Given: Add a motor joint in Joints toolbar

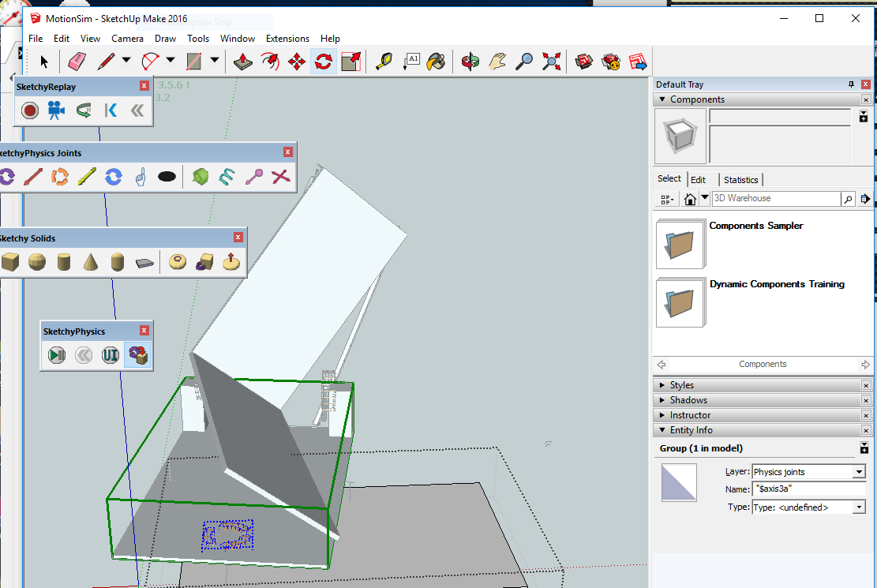Looking at the screenshot, I should 114,178.
